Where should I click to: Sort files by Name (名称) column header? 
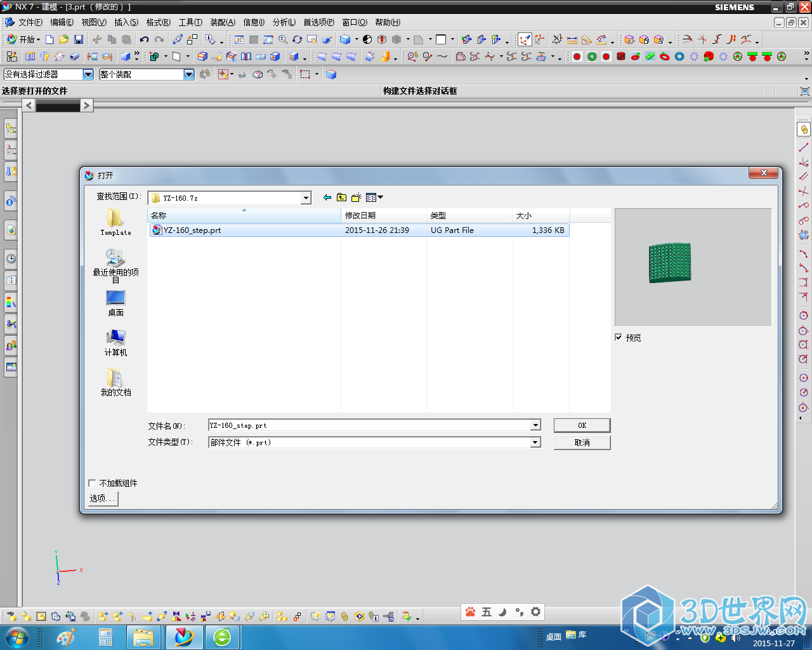point(244,215)
